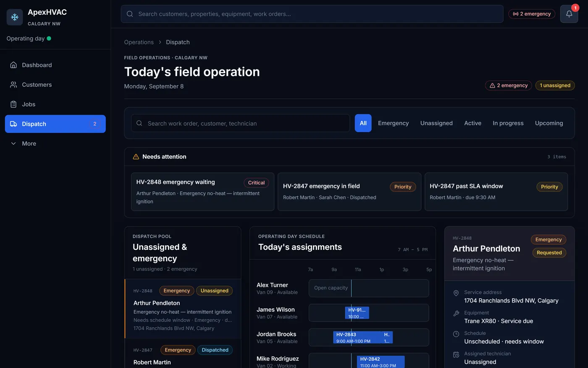The width and height of the screenshot is (588, 368).
Task: Open Jobs from the sidebar
Action: pyautogui.click(x=55, y=104)
